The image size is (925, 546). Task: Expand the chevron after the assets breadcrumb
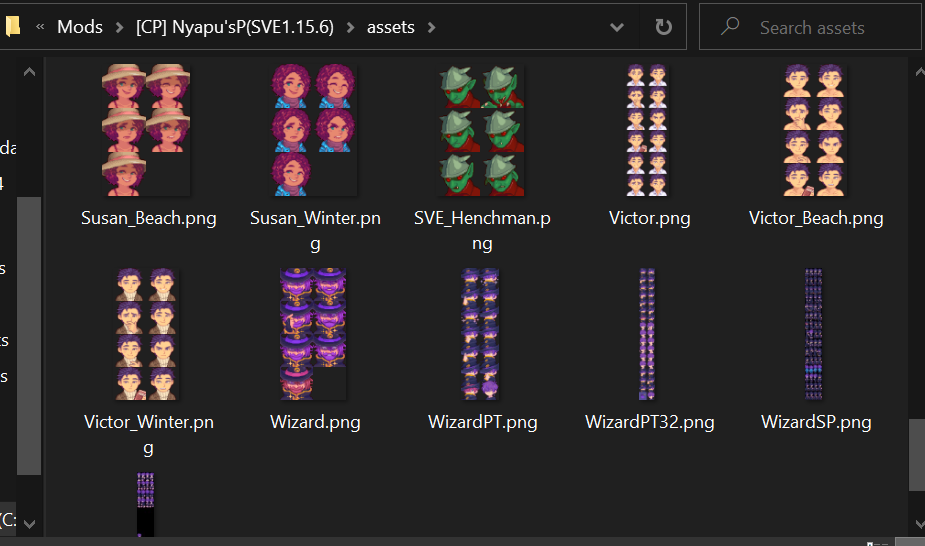tap(431, 27)
